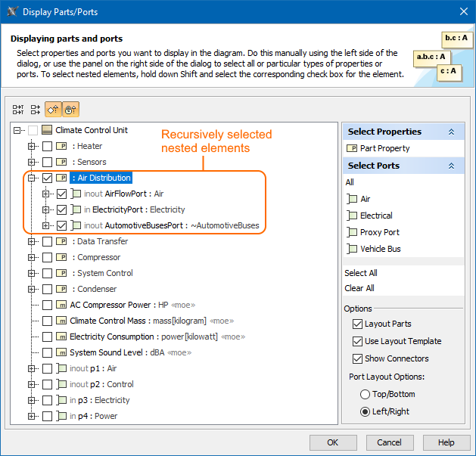Disable the Use Layout Template option
The height and width of the screenshot is (456, 476).
click(357, 341)
